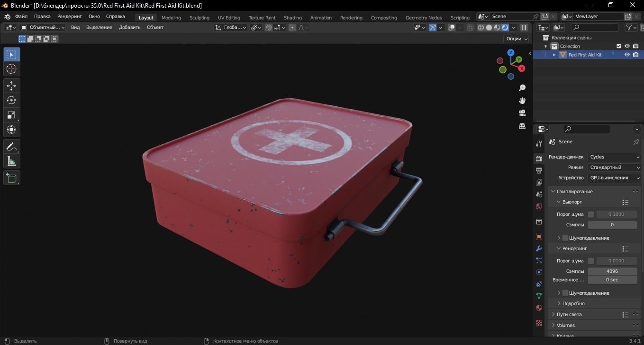Open the Object properties tab
Image resolution: width=644 pixels, height=345 pixels.
tap(539, 236)
